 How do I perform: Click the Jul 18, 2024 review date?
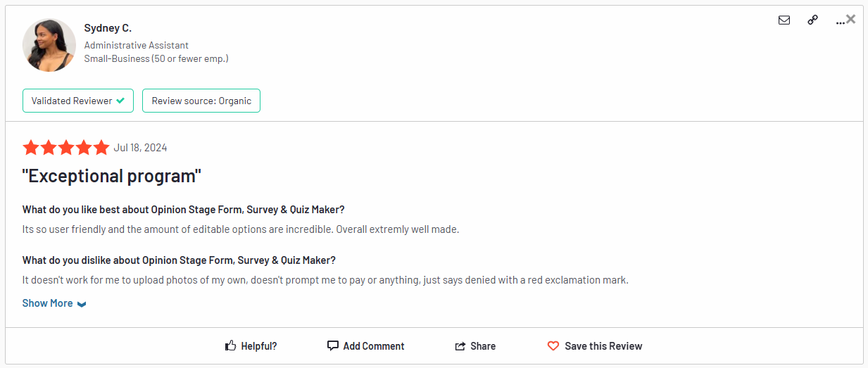tap(140, 148)
